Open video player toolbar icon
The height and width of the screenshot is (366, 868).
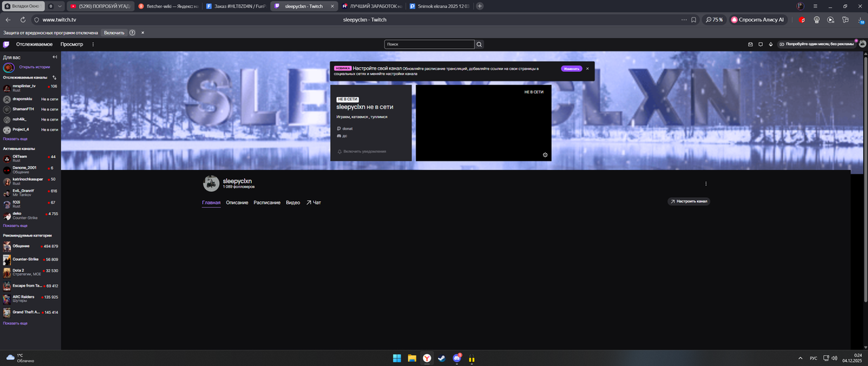831,20
